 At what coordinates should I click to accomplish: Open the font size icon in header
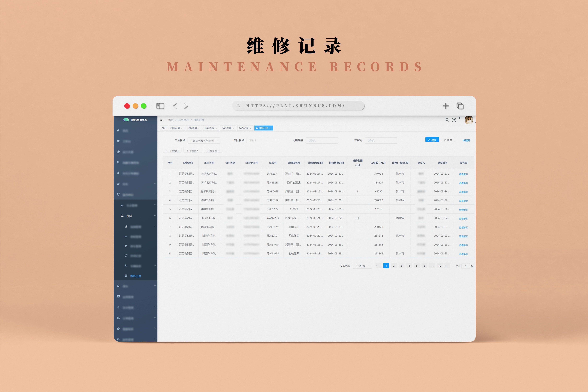click(460, 118)
